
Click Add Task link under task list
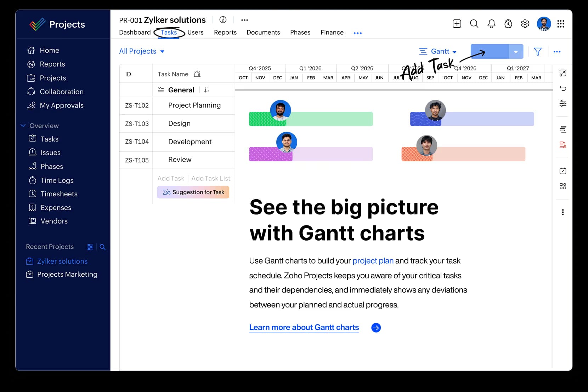click(x=171, y=178)
